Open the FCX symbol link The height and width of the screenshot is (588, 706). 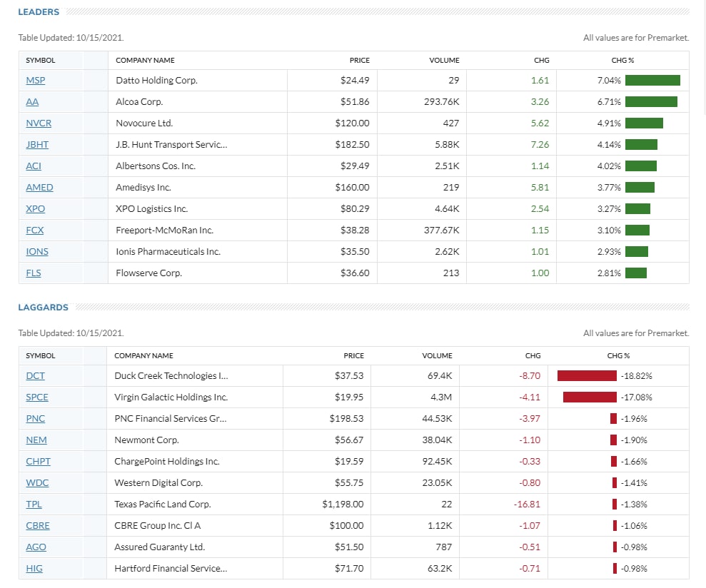coord(35,230)
